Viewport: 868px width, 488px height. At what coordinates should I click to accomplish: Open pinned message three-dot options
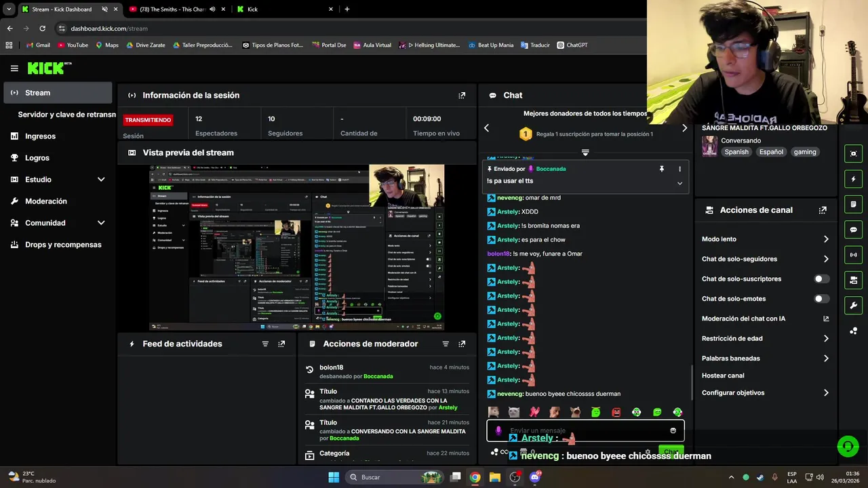(x=679, y=169)
